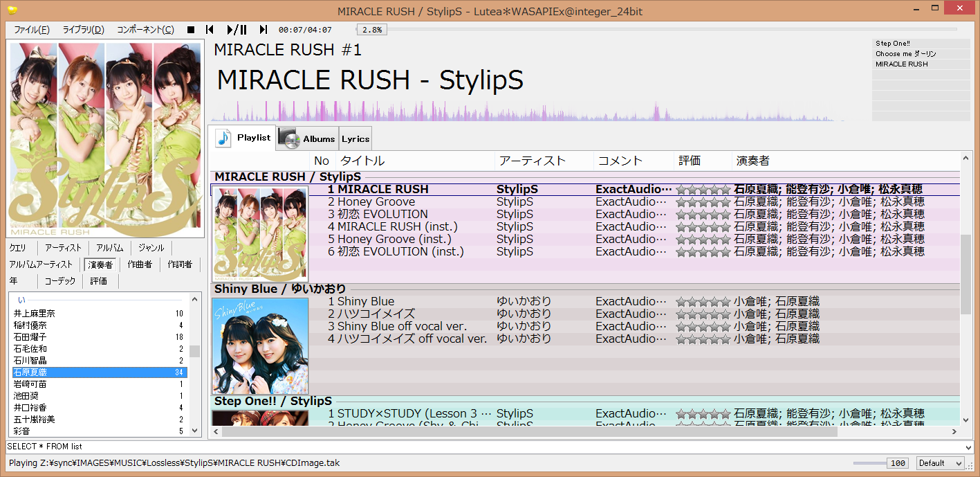The height and width of the screenshot is (477, 980).
Task: Select the 年 filter tab
Action: coord(14,281)
